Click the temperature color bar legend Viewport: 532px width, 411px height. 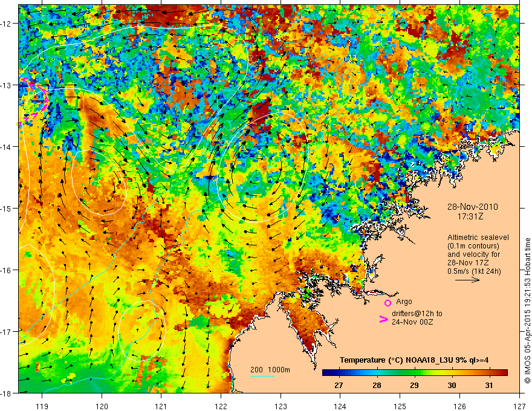(415, 373)
